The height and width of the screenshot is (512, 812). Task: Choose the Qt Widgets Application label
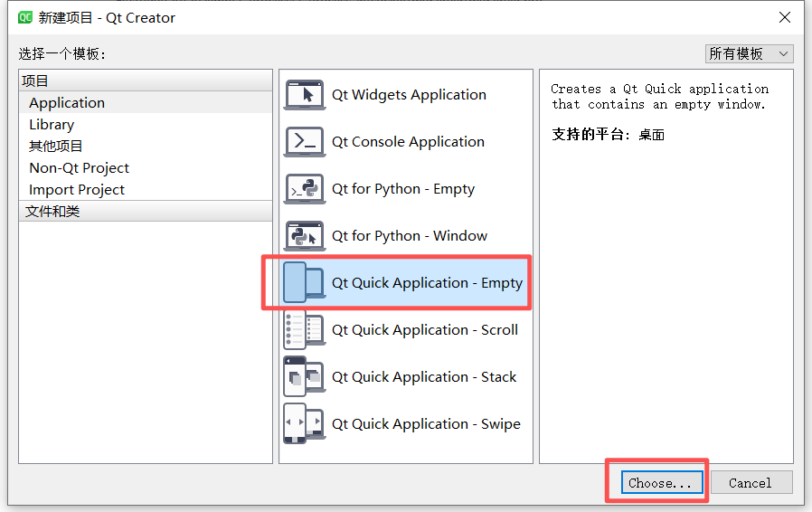(409, 95)
